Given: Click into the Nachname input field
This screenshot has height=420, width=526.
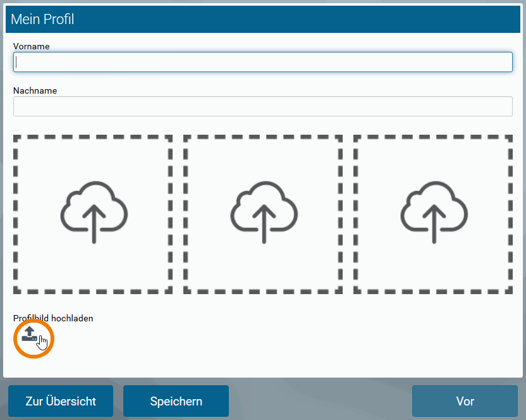Looking at the screenshot, I should click(x=262, y=106).
